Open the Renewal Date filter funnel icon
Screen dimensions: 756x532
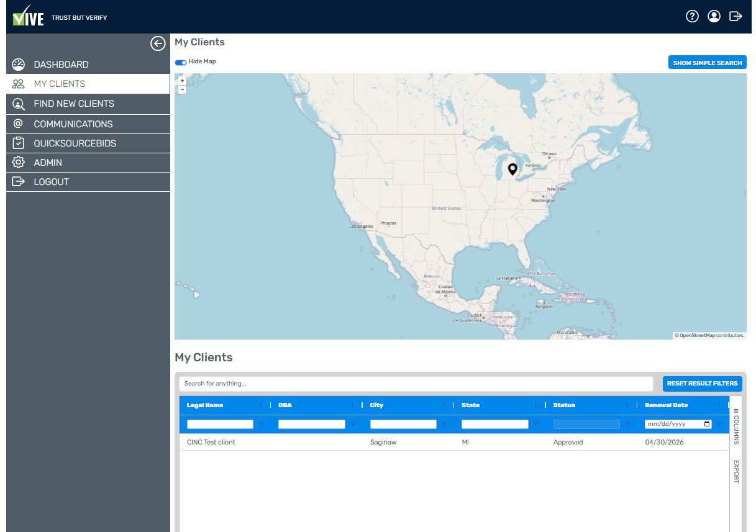point(719,425)
